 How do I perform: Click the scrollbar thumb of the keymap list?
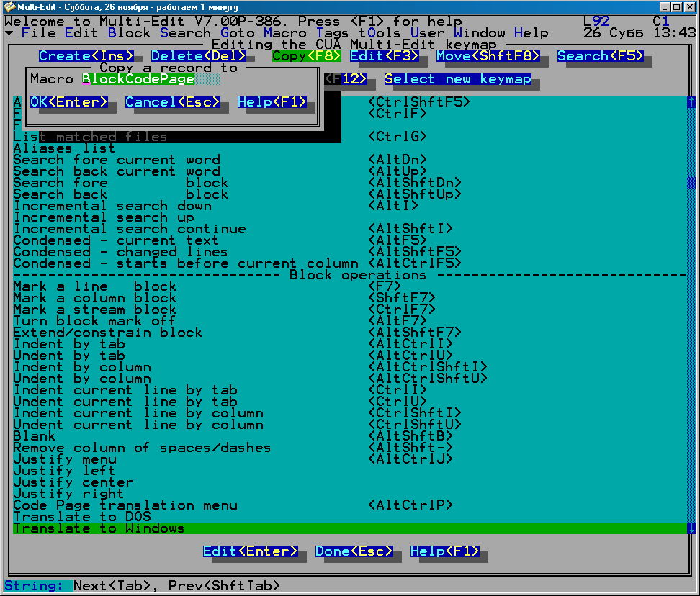tap(691, 183)
